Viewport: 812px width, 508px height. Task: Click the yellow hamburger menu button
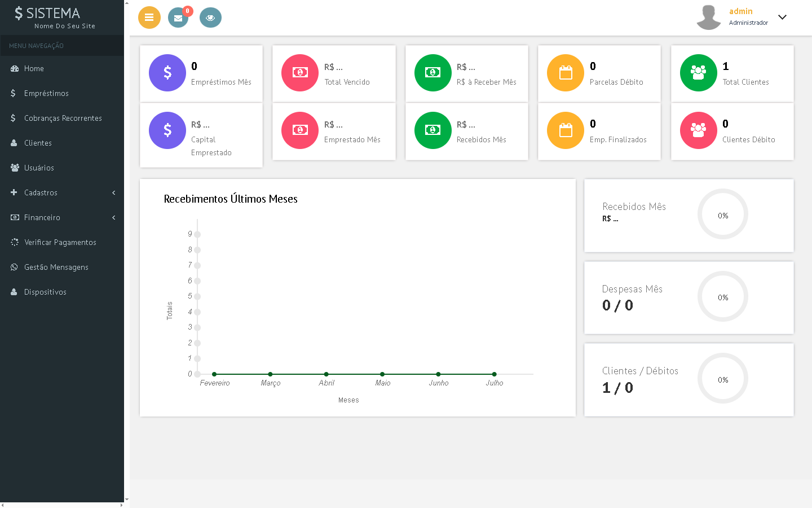(x=149, y=17)
